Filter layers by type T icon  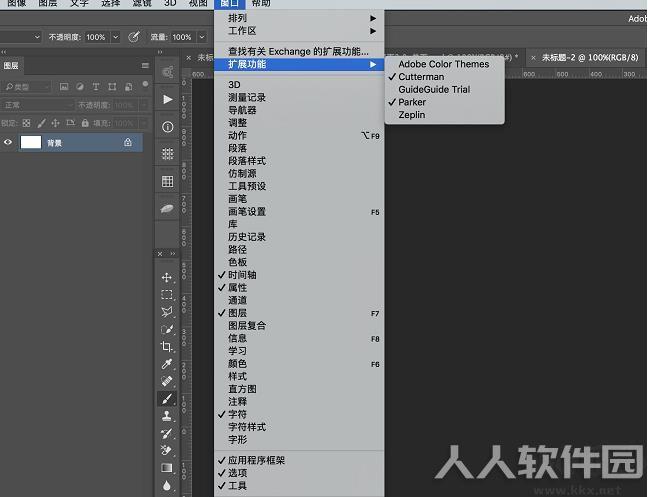click(x=96, y=86)
